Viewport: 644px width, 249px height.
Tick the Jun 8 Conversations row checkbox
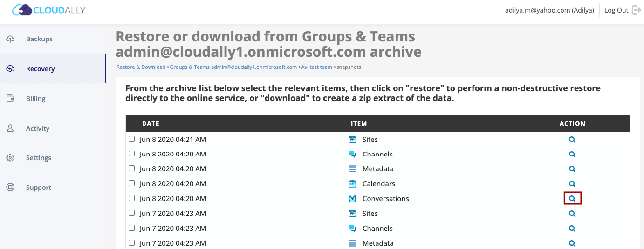[x=132, y=198]
